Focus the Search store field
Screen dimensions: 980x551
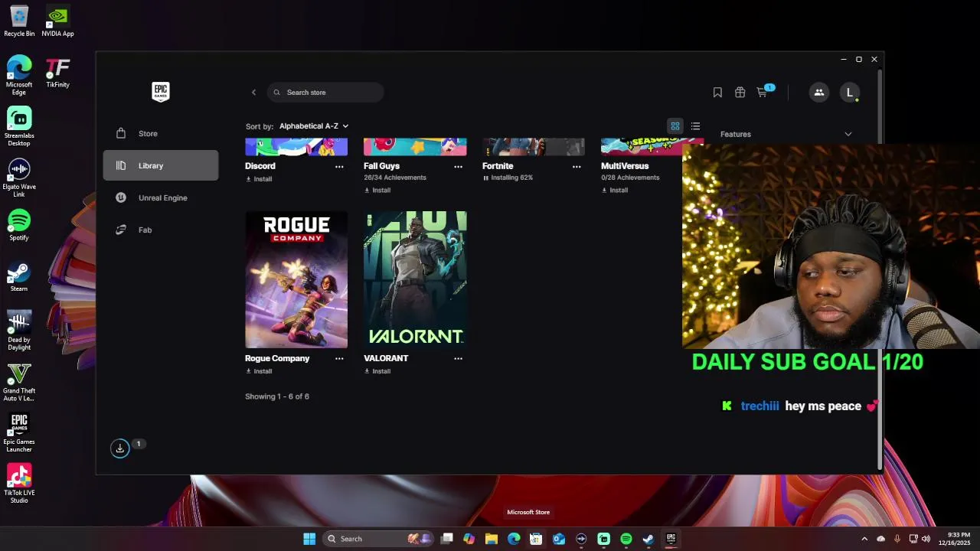[325, 93]
